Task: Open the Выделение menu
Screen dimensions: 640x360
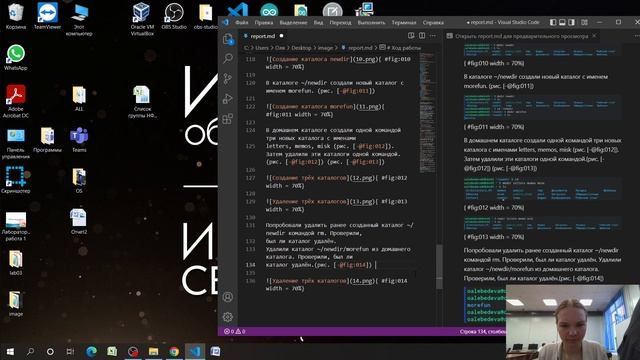Action: click(x=293, y=22)
